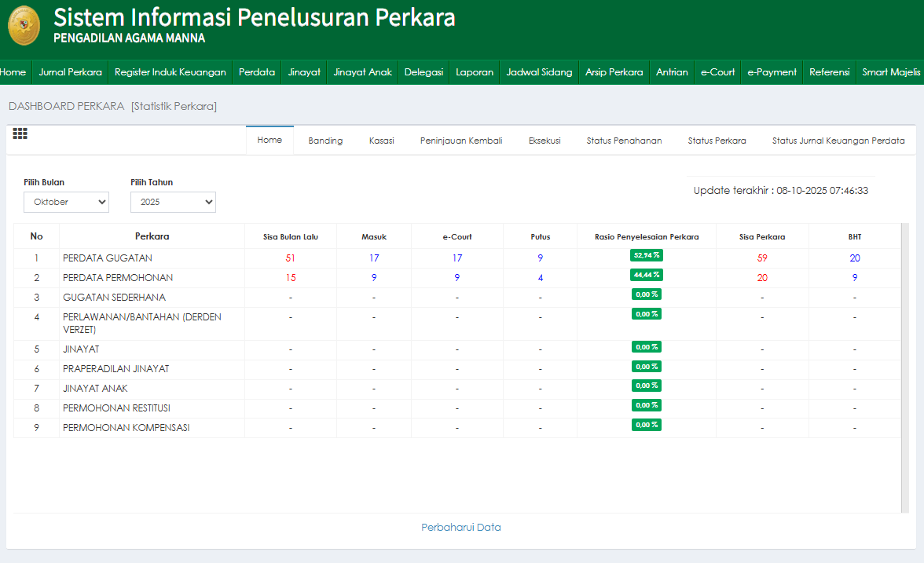Open the Jurnal Perkara menu
The height and width of the screenshot is (563, 924).
[70, 72]
